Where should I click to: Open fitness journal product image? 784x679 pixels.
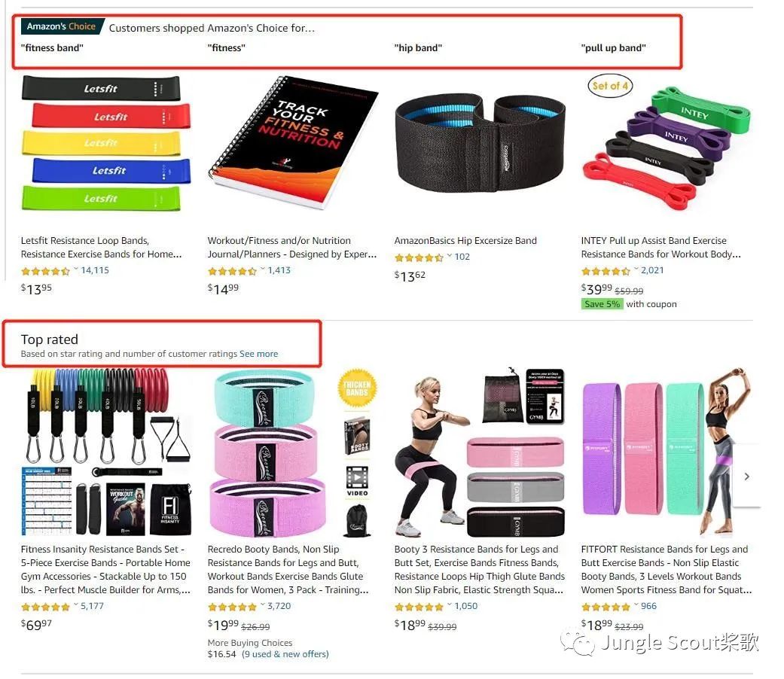292,142
